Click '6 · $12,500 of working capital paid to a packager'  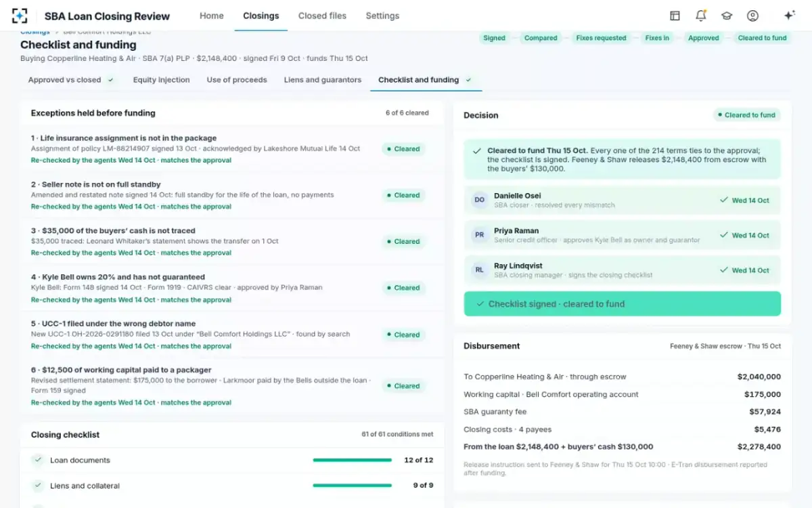pyautogui.click(x=121, y=370)
